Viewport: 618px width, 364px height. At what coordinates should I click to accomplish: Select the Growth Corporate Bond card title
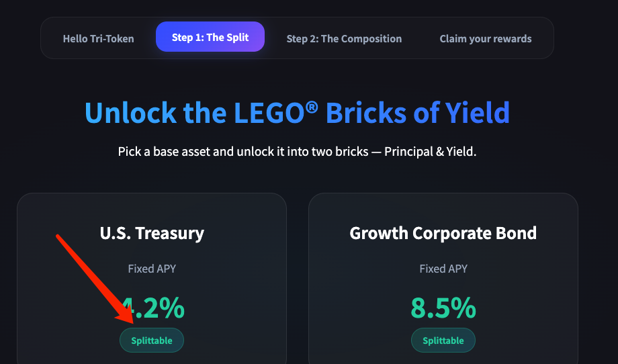click(x=443, y=234)
